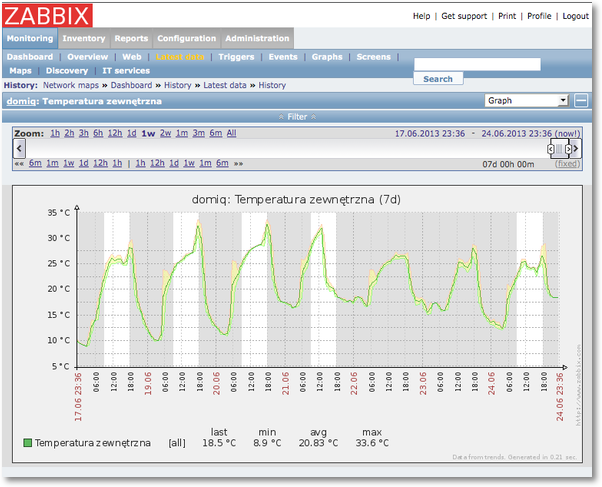
Task: Open the Monitoring tab
Action: (30, 38)
